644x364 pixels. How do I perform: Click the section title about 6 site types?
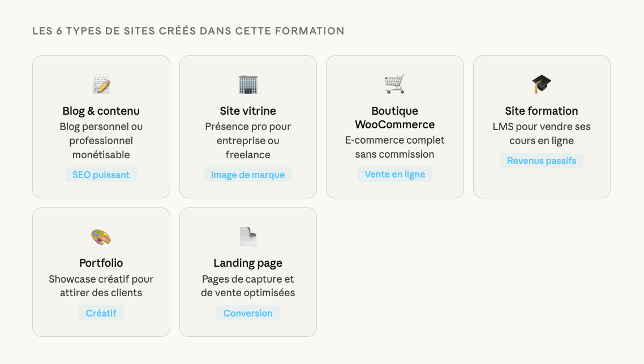[188, 31]
